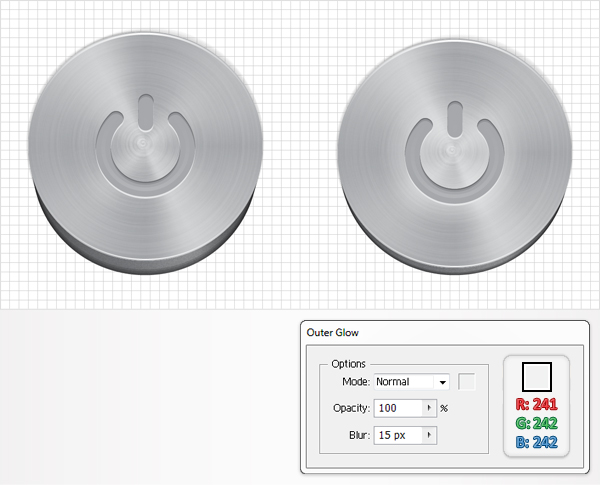This screenshot has width=600, height=485.
Task: Click the power symbol on right button
Action: tap(455, 152)
